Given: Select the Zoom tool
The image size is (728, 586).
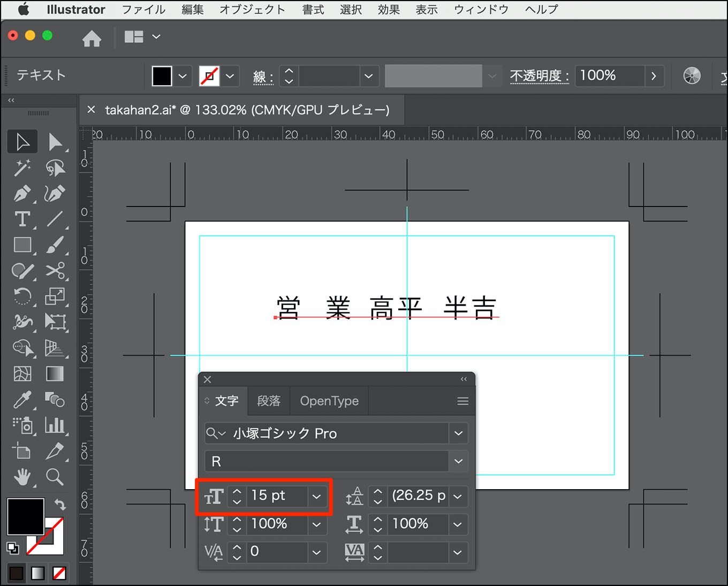Looking at the screenshot, I should pyautogui.click(x=56, y=476).
